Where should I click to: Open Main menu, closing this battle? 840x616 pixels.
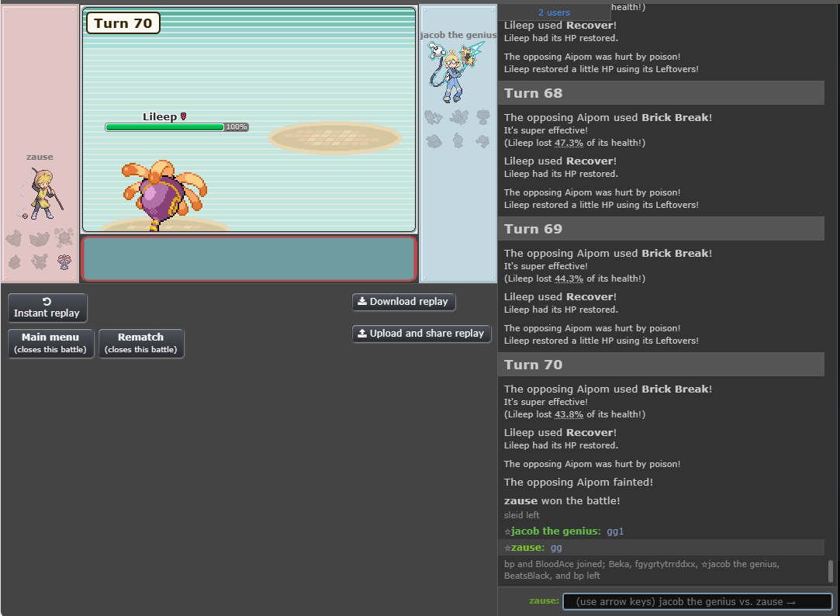50,344
